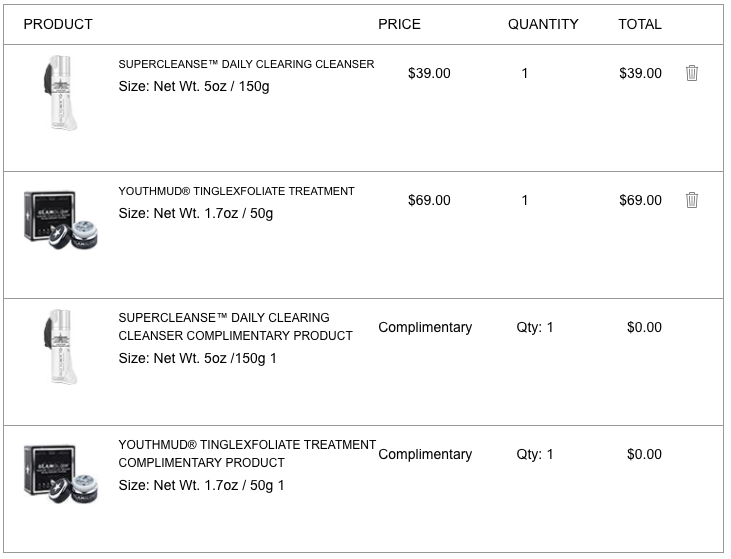Click the QUANTITY column header
The height and width of the screenshot is (559, 731).
coord(543,24)
